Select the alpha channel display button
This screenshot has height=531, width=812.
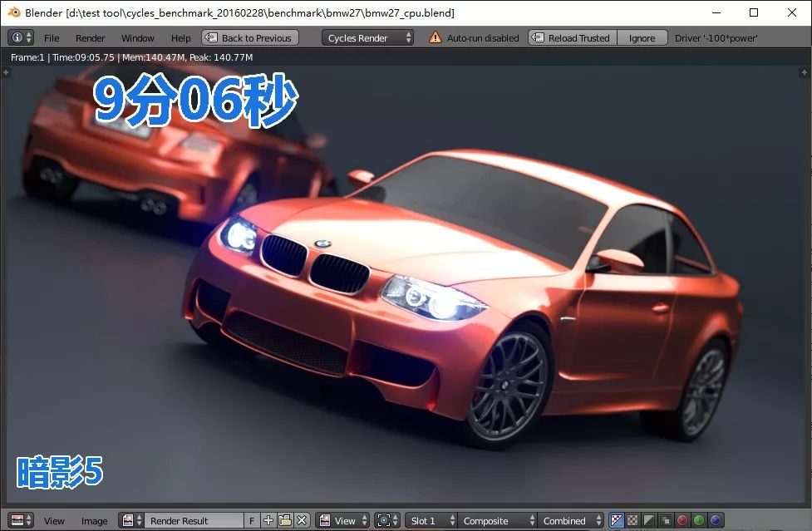(x=649, y=520)
